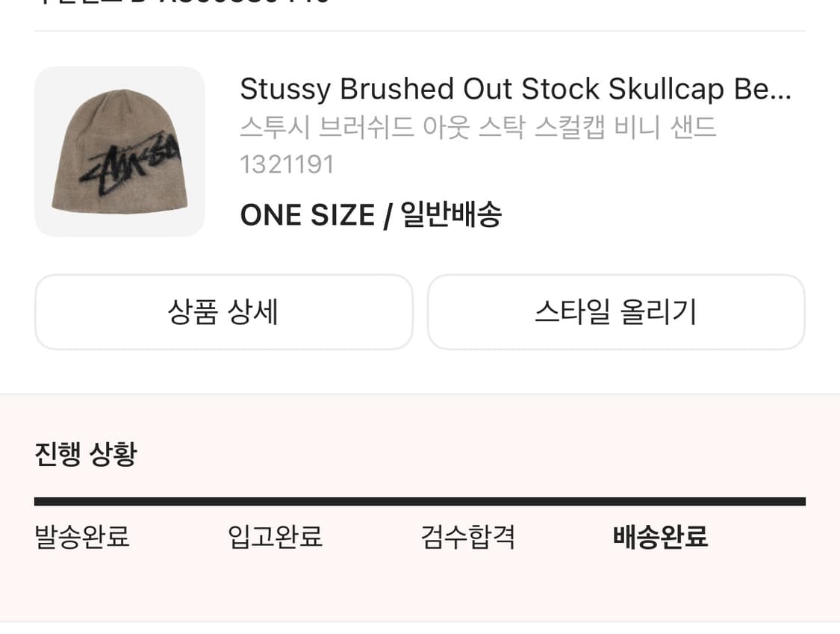This screenshot has width=840, height=634.
Task: Click the word 샌드 in the Korean name
Action: point(693,128)
